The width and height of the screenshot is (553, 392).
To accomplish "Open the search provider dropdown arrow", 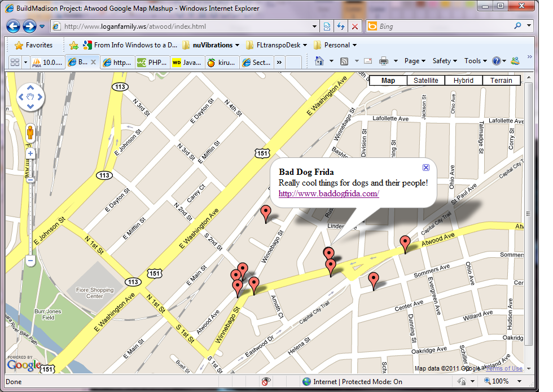I will tap(529, 25).
